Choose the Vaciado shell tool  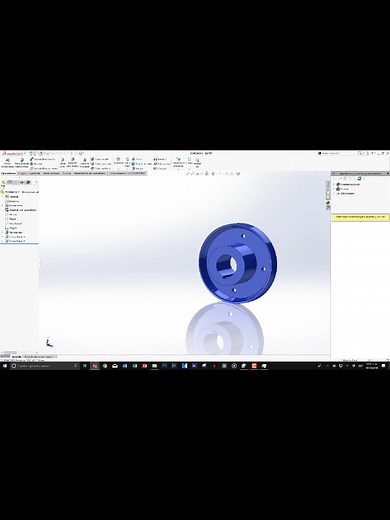pyautogui.click(x=138, y=168)
